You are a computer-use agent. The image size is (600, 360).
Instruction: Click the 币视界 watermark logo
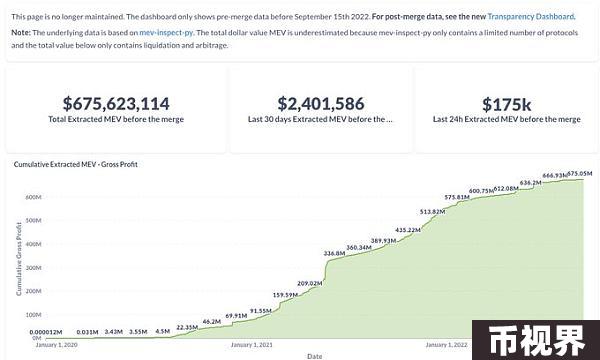(536, 340)
